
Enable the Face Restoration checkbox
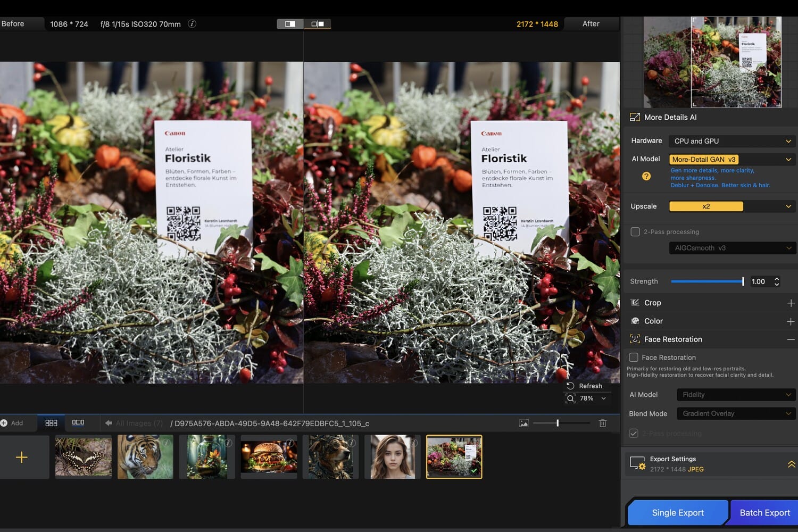pyautogui.click(x=634, y=358)
